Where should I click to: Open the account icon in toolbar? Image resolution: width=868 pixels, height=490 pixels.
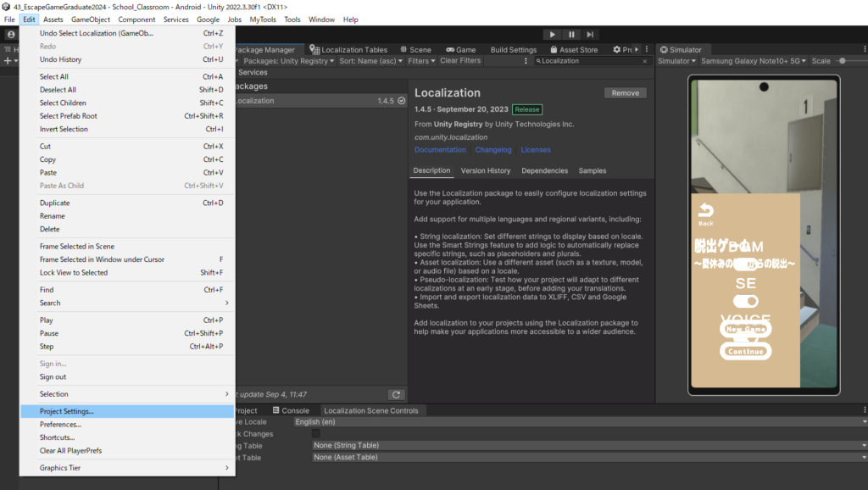pos(10,34)
